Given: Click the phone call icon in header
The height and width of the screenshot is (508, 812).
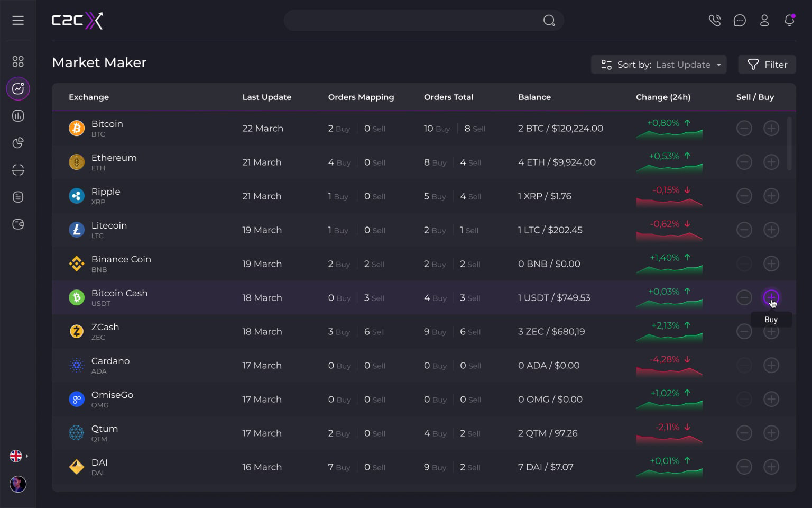Looking at the screenshot, I should (x=715, y=21).
